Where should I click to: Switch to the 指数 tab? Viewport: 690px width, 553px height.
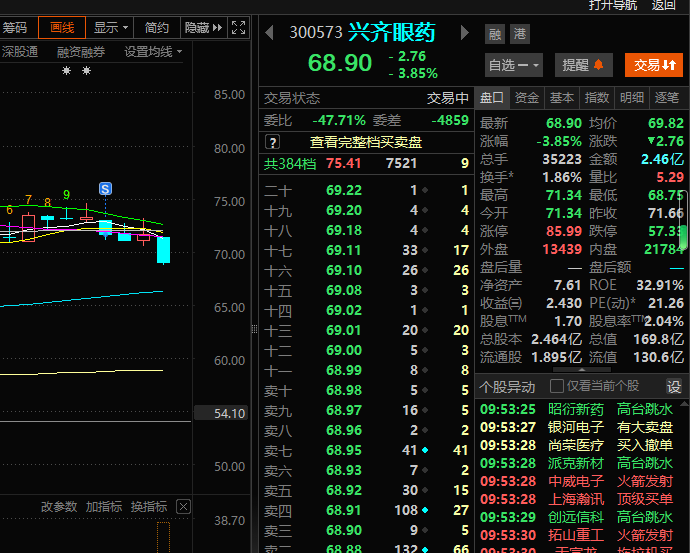(597, 98)
